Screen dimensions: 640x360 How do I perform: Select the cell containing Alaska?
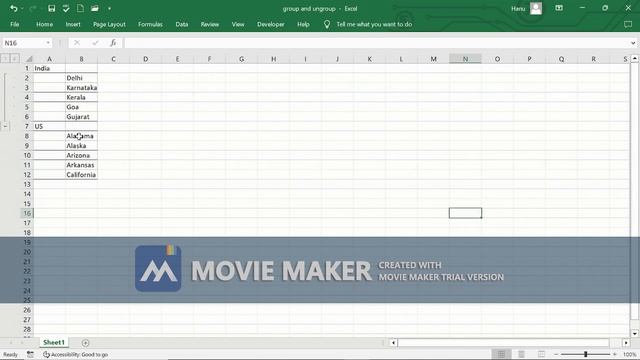pyautogui.click(x=81, y=146)
